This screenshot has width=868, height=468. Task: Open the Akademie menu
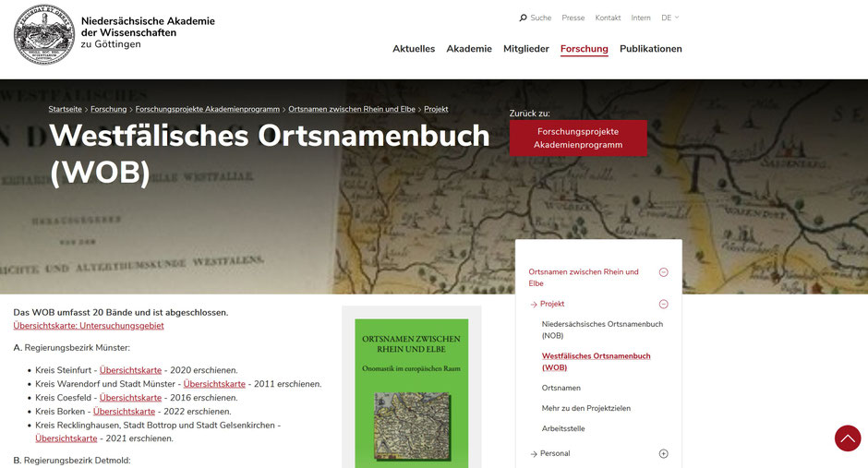coord(469,49)
